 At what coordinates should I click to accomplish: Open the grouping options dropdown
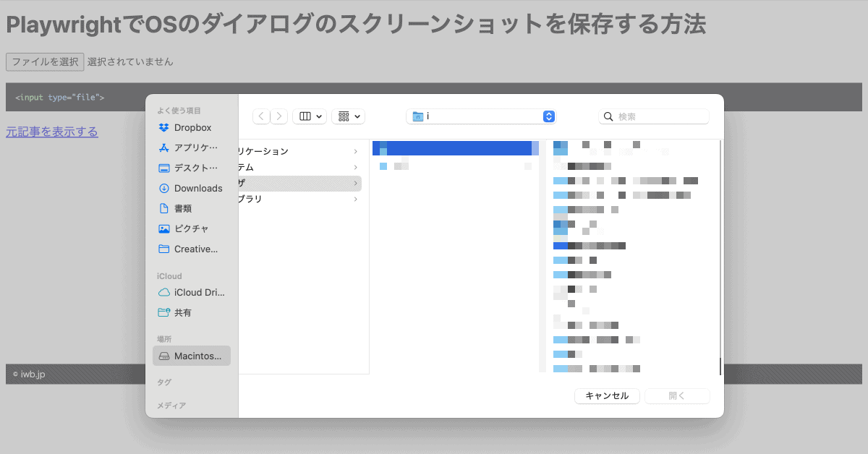click(348, 116)
